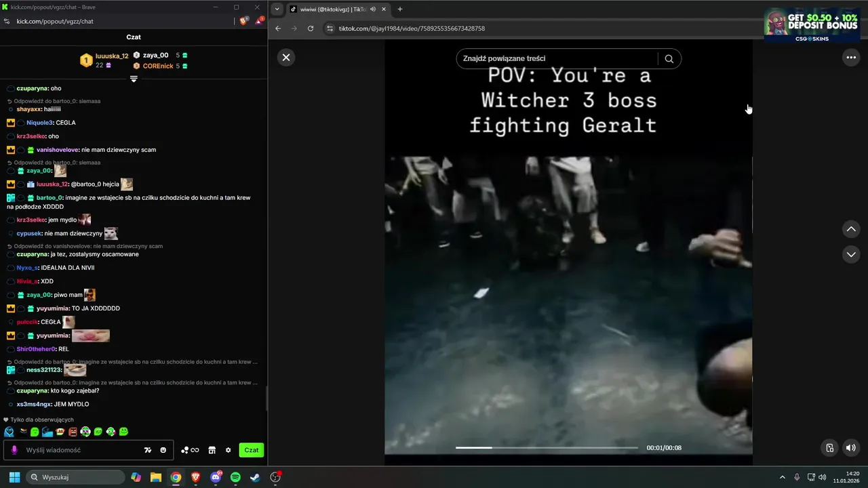The height and width of the screenshot is (488, 868).
Task: Click username Niquole3 on 'CEGLA' message
Action: pyautogui.click(x=40, y=123)
